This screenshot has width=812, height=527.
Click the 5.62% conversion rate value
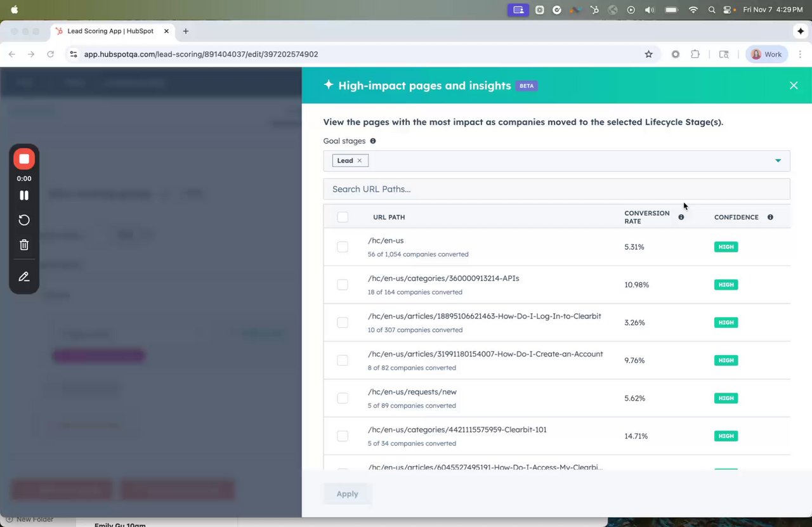(x=634, y=398)
